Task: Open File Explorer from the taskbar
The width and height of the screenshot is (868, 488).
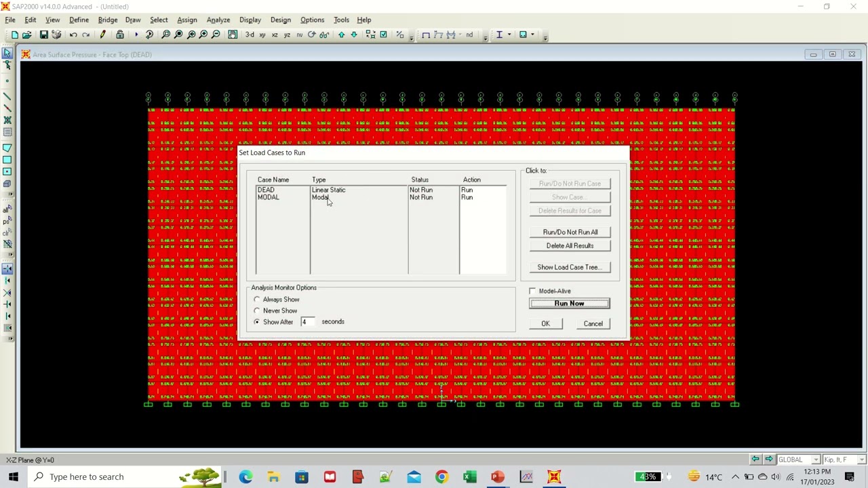Action: click(273, 476)
